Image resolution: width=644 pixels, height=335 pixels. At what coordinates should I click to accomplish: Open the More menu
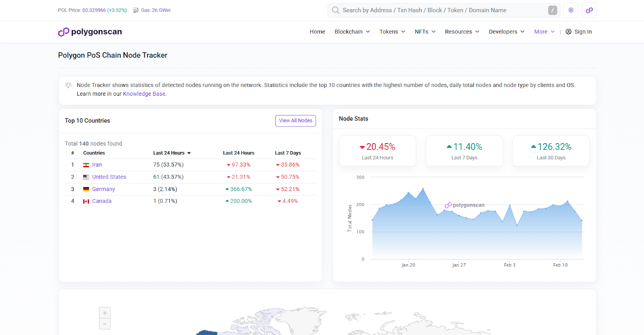pos(544,32)
